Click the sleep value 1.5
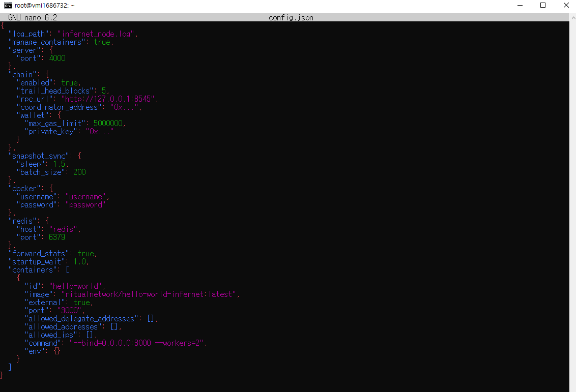 [59, 164]
